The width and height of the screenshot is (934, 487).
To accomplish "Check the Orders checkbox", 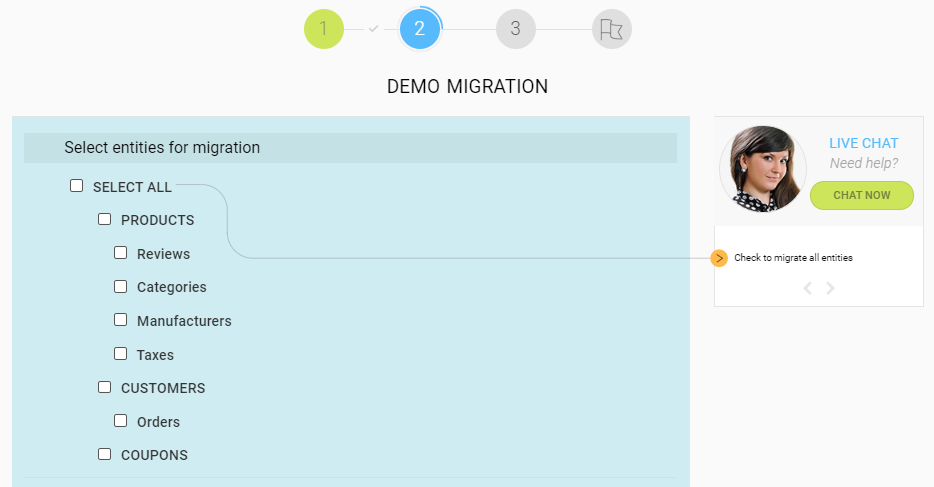I will (121, 421).
